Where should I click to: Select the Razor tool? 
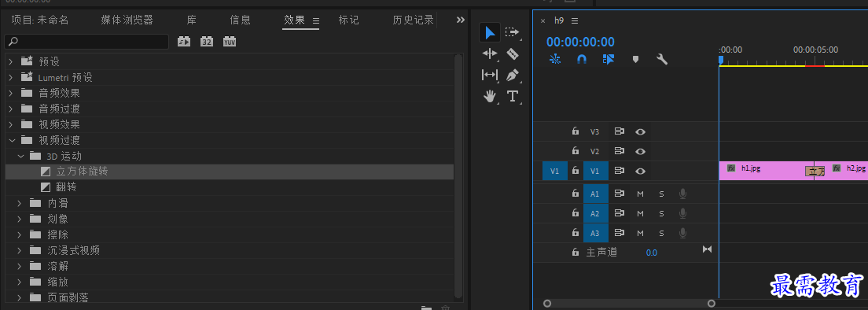(513, 54)
